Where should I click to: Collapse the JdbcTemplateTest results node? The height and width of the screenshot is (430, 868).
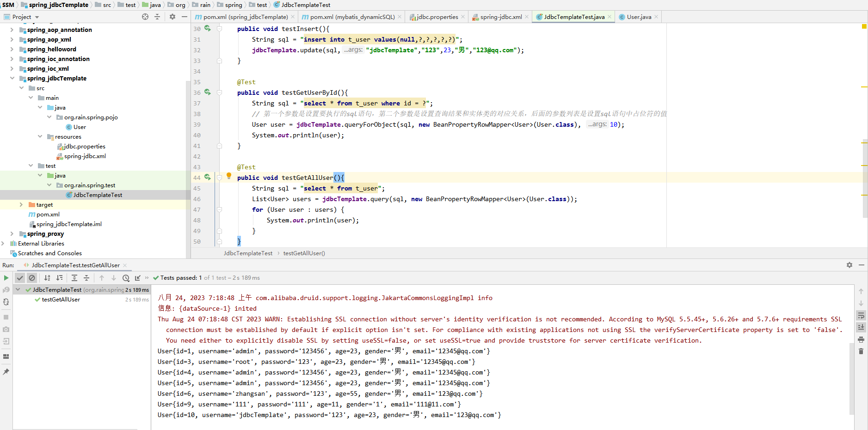click(18, 289)
